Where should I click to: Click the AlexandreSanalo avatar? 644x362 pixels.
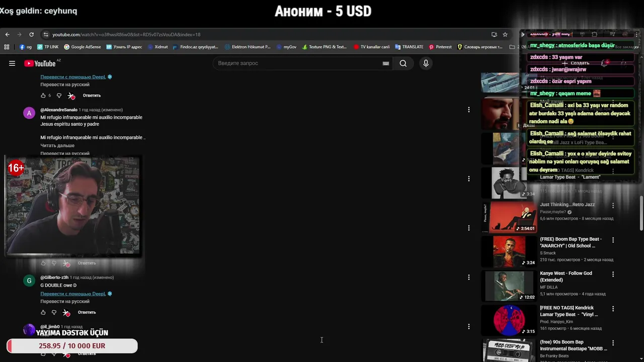29,113
